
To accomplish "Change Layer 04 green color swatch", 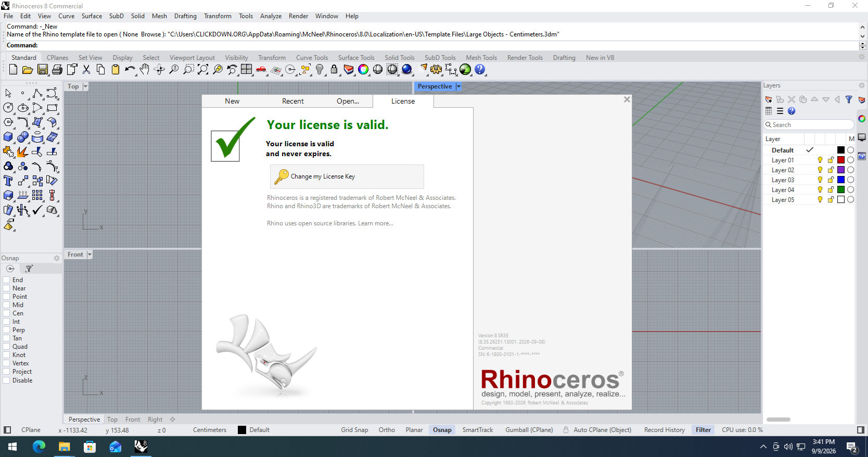I will click(841, 190).
